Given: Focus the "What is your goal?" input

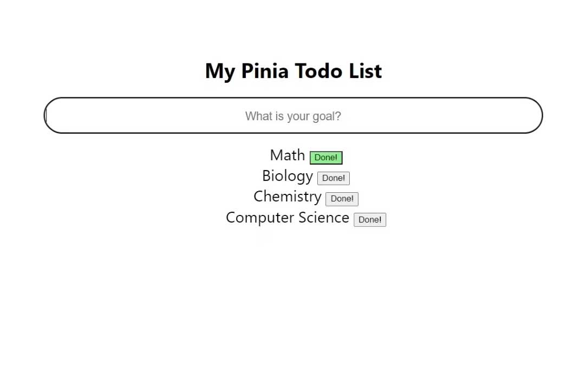Looking at the screenshot, I should (x=293, y=116).
